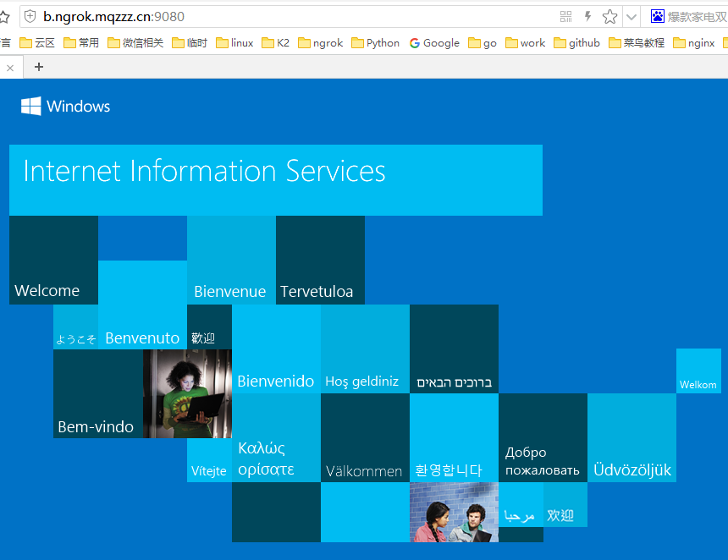728x560 pixels.
Task: Click the Välkommen tile
Action: click(x=365, y=438)
